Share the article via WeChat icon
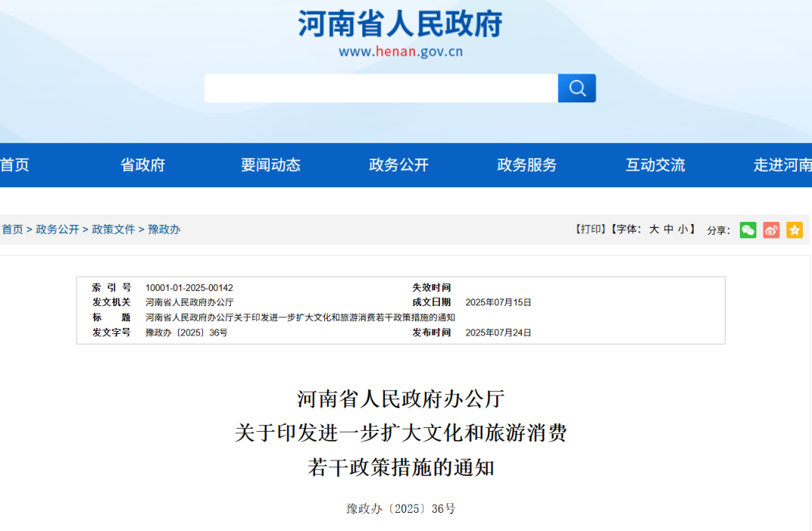The image size is (812, 531). [x=747, y=230]
